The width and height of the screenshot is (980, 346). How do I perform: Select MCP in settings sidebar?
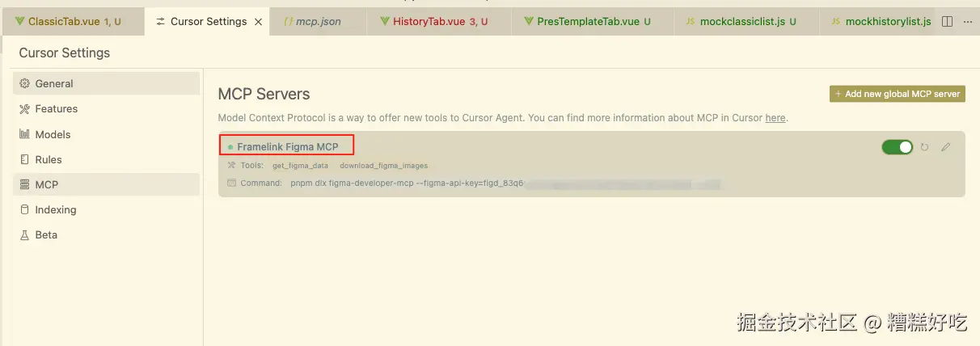[106, 184]
